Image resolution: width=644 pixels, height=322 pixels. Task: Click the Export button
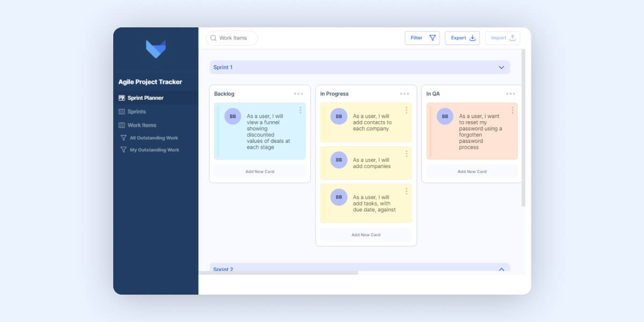462,38
